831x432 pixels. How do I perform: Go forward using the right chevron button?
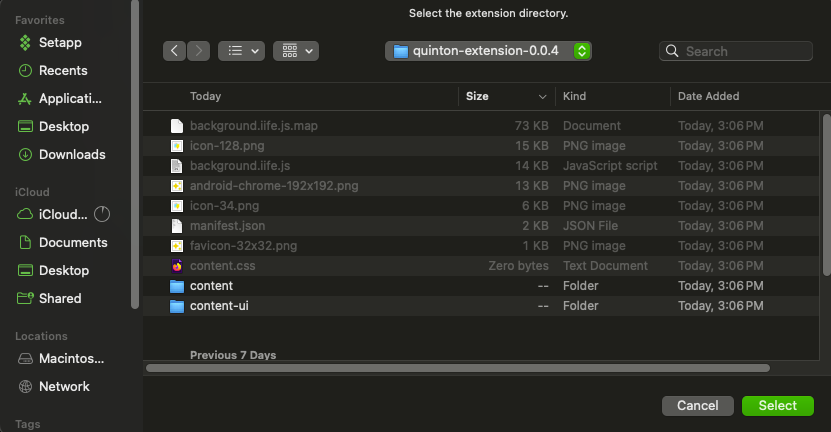pos(198,51)
